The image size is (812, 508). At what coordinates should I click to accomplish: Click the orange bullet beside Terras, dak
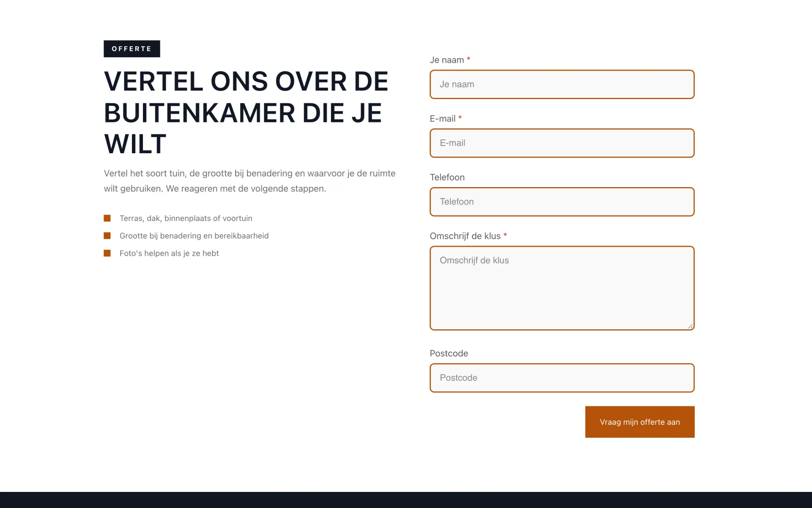[107, 218]
